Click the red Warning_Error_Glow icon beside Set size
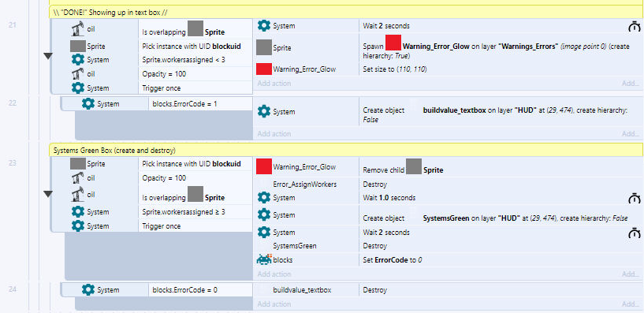 pos(264,69)
